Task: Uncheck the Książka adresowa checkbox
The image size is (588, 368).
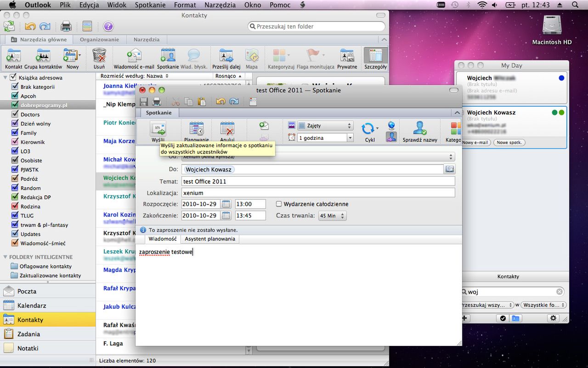Action: pos(13,77)
